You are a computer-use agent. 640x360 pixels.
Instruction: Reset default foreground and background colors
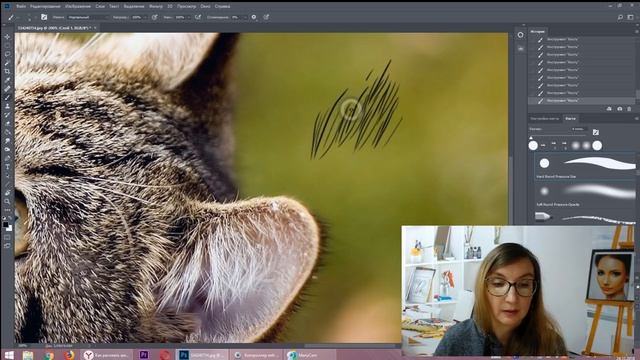pos(4,218)
